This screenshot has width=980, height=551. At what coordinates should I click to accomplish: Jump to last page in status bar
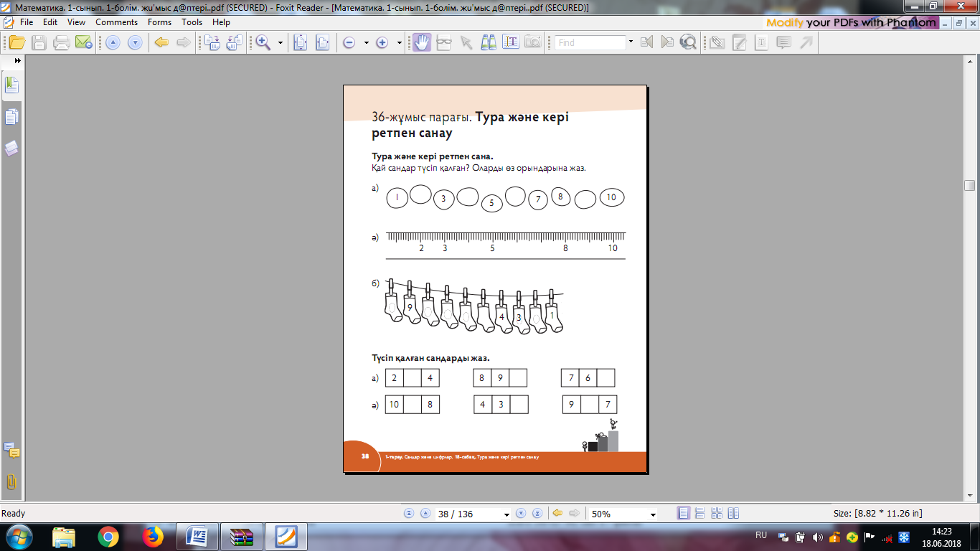[x=536, y=514]
